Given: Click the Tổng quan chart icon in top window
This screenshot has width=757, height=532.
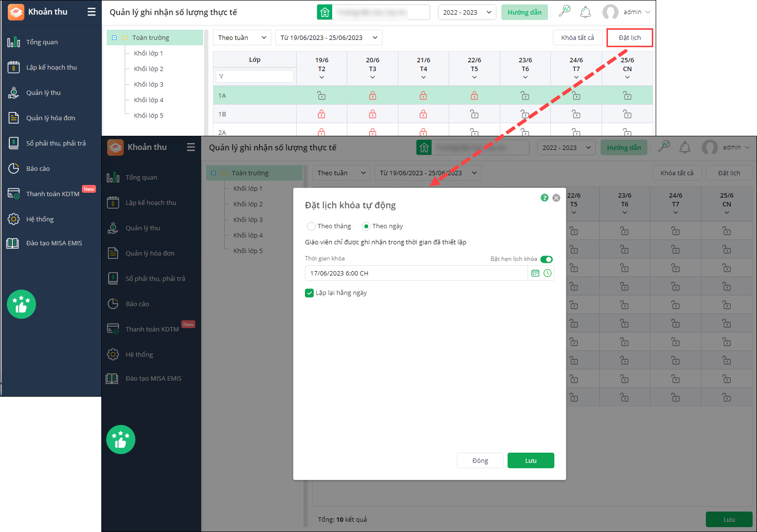Looking at the screenshot, I should (x=14, y=42).
